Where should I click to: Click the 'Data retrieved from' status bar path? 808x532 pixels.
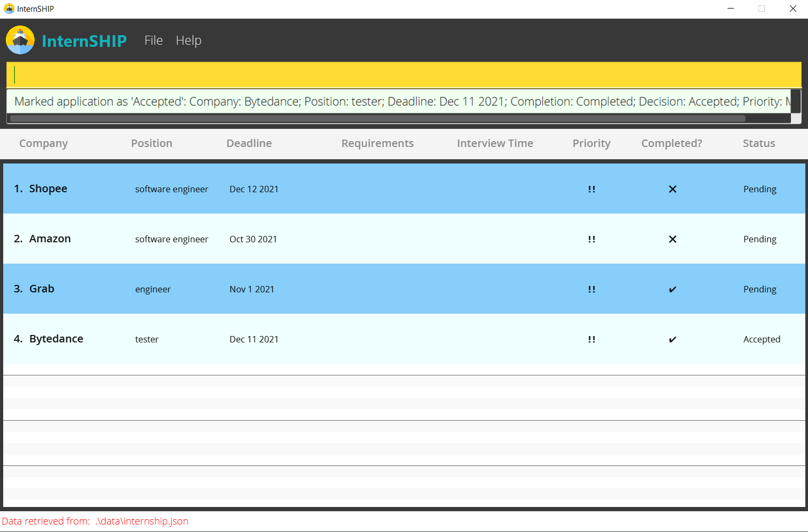coord(95,521)
